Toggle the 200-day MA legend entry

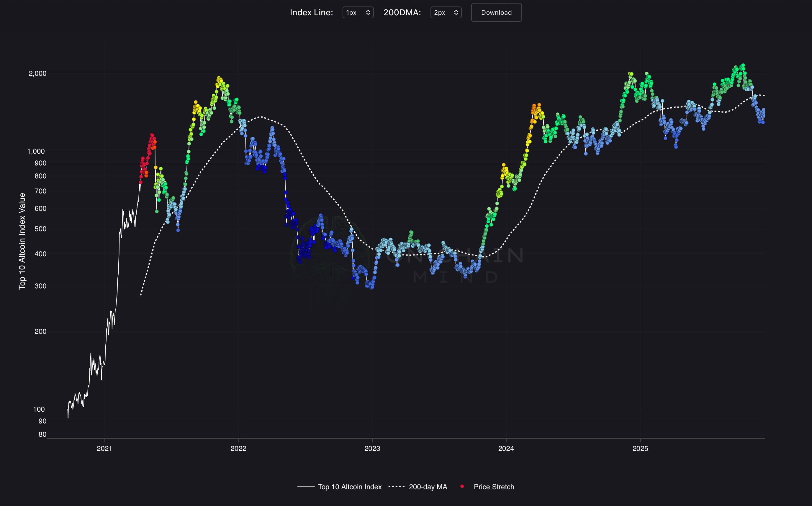pyautogui.click(x=428, y=487)
